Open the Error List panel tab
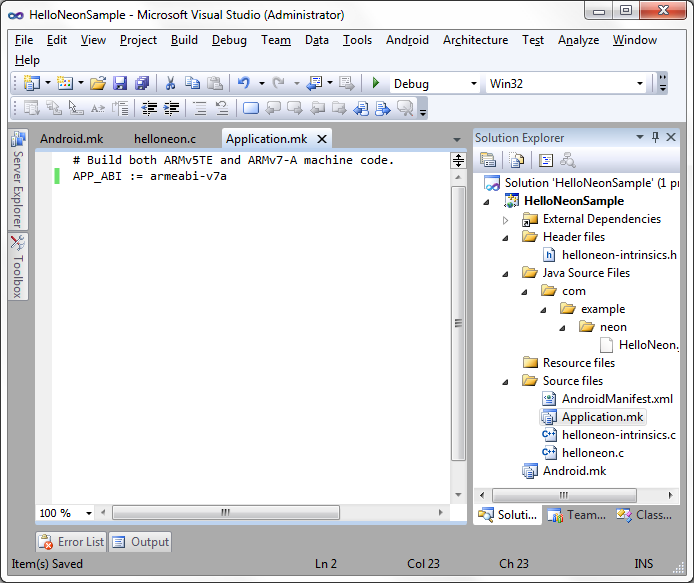 pos(71,542)
